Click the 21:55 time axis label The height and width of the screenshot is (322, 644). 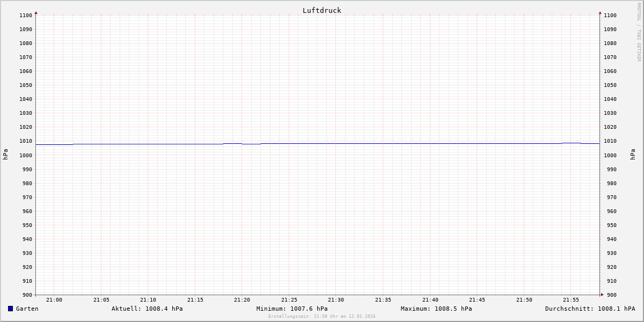pos(571,300)
